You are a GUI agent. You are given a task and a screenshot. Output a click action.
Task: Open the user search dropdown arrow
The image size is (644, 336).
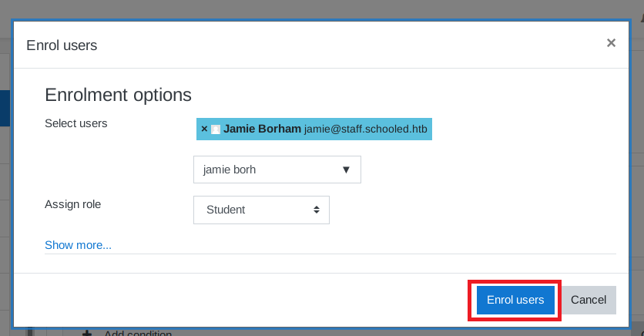click(x=346, y=170)
